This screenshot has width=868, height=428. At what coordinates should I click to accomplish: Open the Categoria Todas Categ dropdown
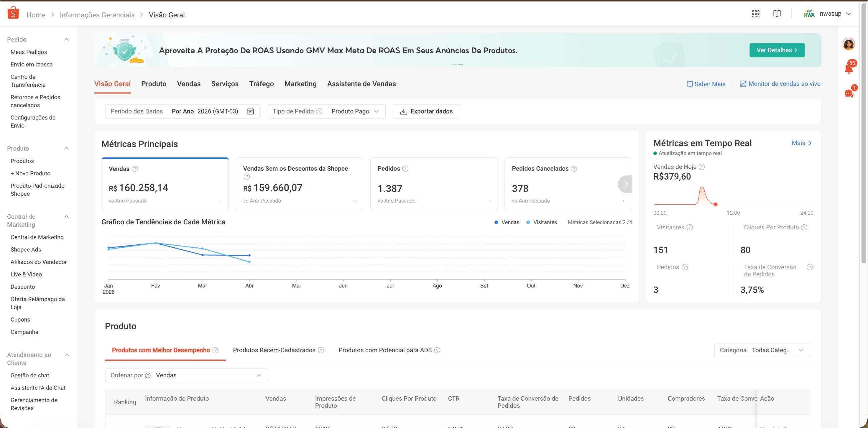coord(762,350)
